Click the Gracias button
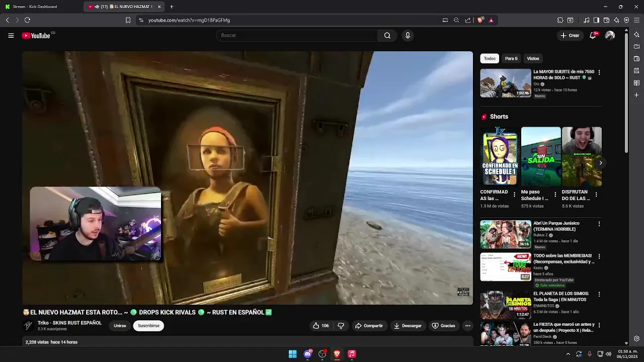This screenshot has height=362, width=644. [444, 326]
